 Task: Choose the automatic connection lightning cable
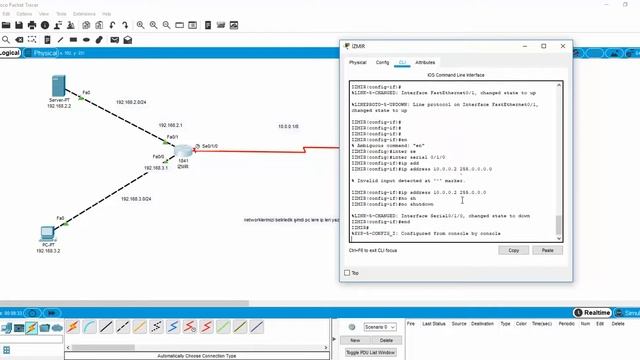coord(73,327)
